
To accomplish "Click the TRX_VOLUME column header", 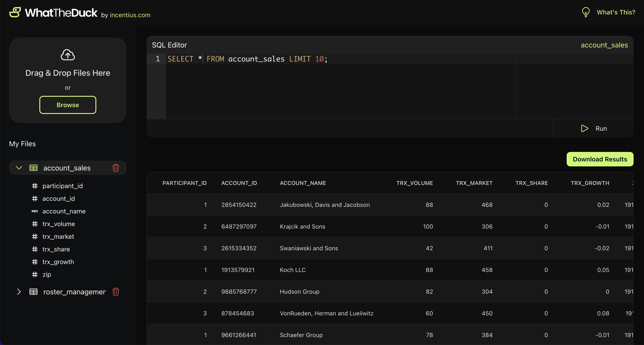I will pyautogui.click(x=414, y=183).
